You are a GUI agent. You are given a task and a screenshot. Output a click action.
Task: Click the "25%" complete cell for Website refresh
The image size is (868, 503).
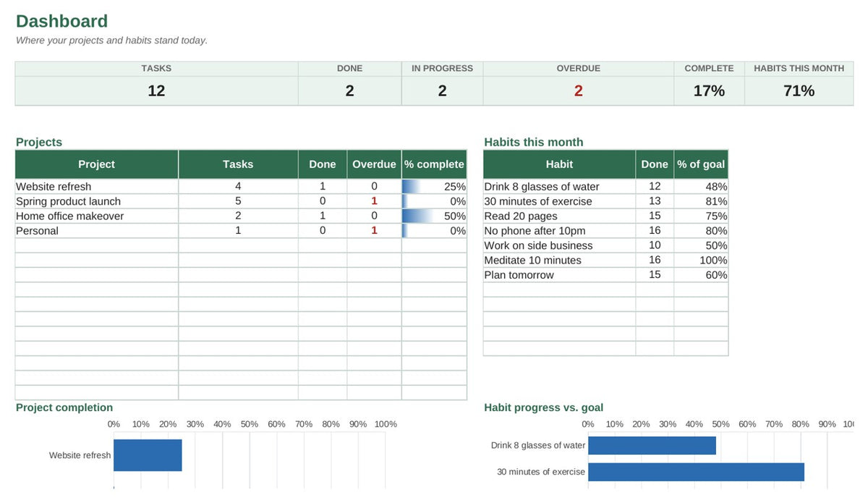tap(434, 187)
